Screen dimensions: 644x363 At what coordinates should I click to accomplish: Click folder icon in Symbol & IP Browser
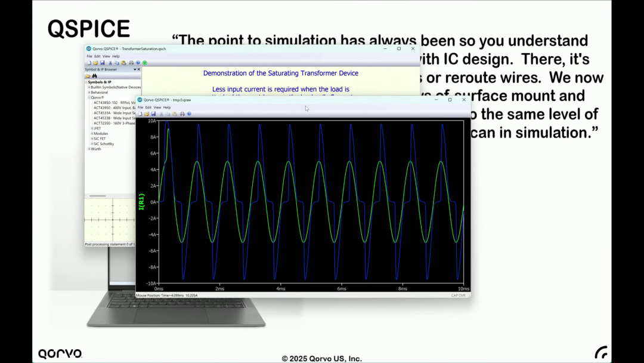[x=88, y=76]
